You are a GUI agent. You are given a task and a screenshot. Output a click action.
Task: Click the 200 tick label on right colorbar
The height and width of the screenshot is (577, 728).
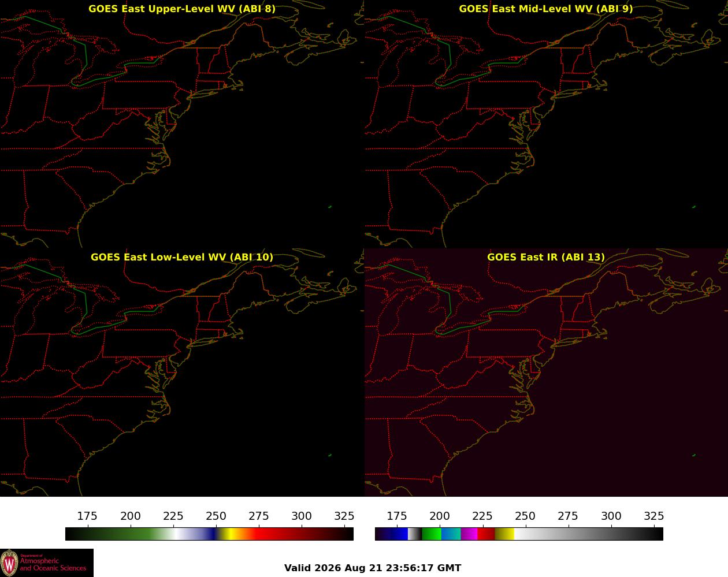(440, 516)
